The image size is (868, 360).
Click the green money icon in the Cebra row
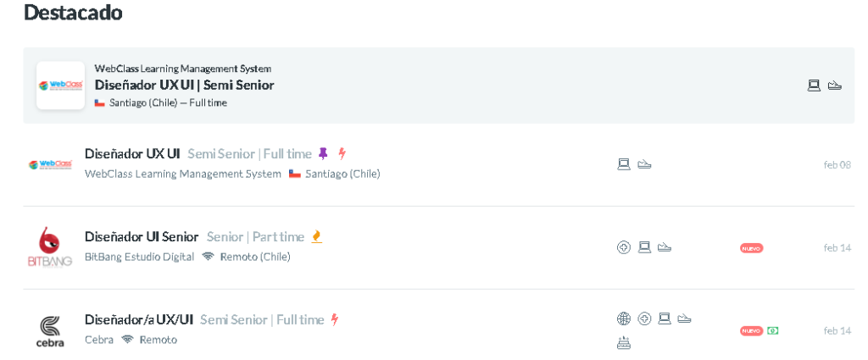[x=773, y=330]
